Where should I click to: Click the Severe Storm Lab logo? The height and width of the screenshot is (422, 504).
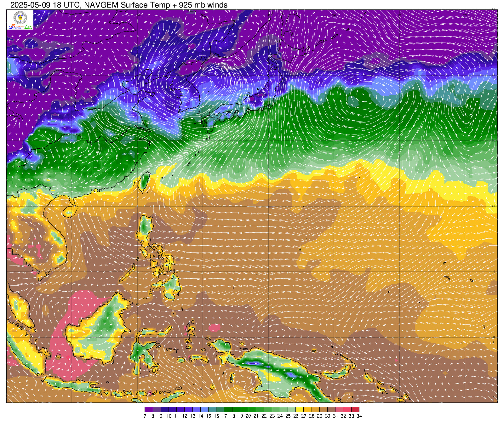pos(20,20)
